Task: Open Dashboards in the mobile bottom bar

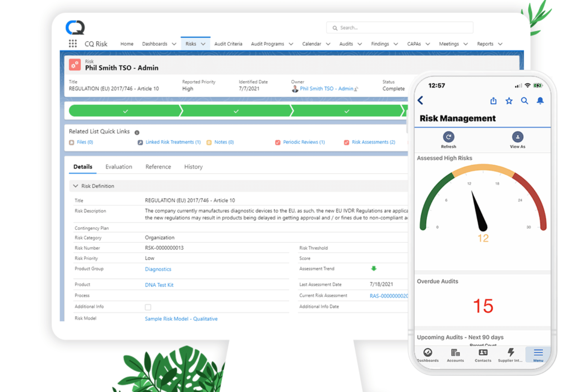Action: coord(427,355)
